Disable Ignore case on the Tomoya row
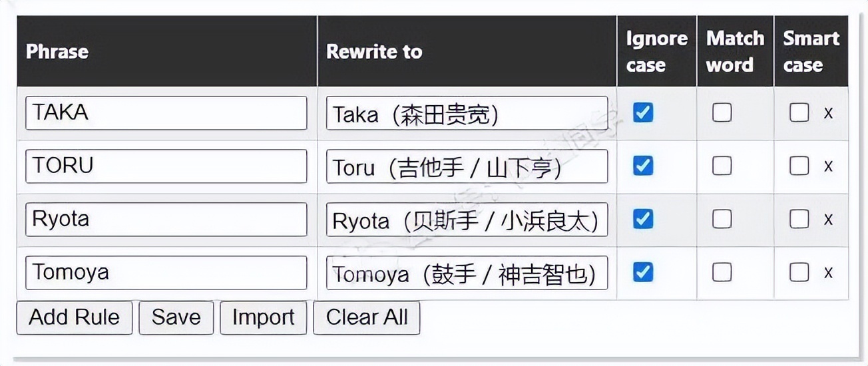 [643, 272]
